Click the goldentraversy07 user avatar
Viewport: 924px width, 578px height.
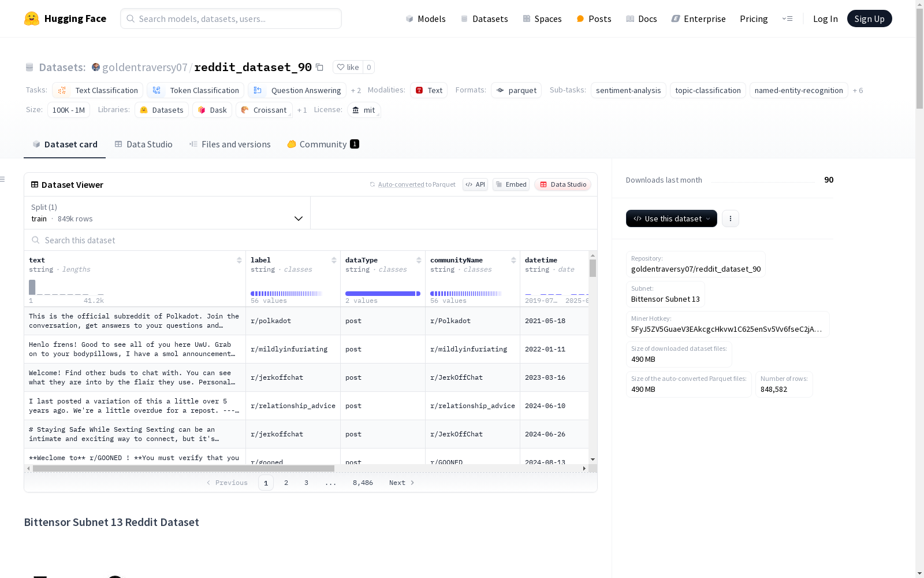coord(96,67)
